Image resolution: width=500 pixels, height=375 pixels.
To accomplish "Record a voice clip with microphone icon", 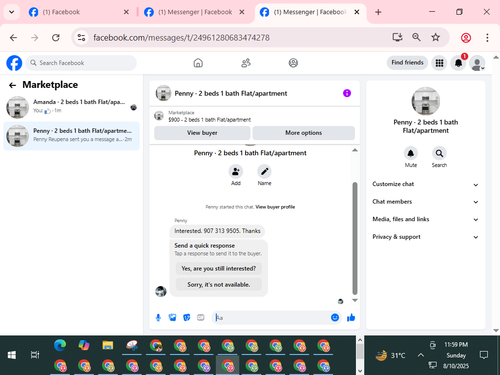I will click(158, 317).
